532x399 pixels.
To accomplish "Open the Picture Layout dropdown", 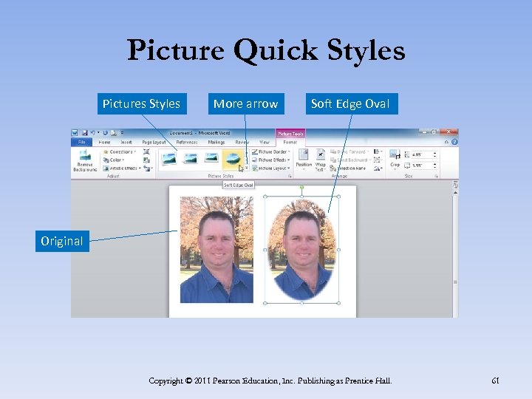I will [270, 168].
